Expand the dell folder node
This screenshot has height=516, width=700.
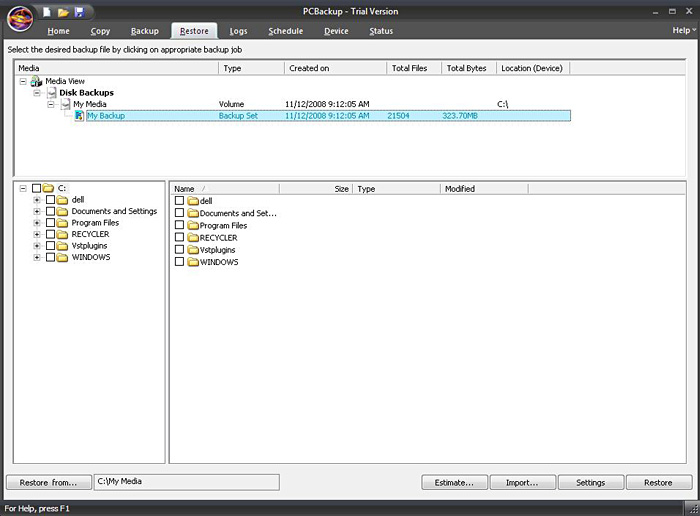point(37,200)
